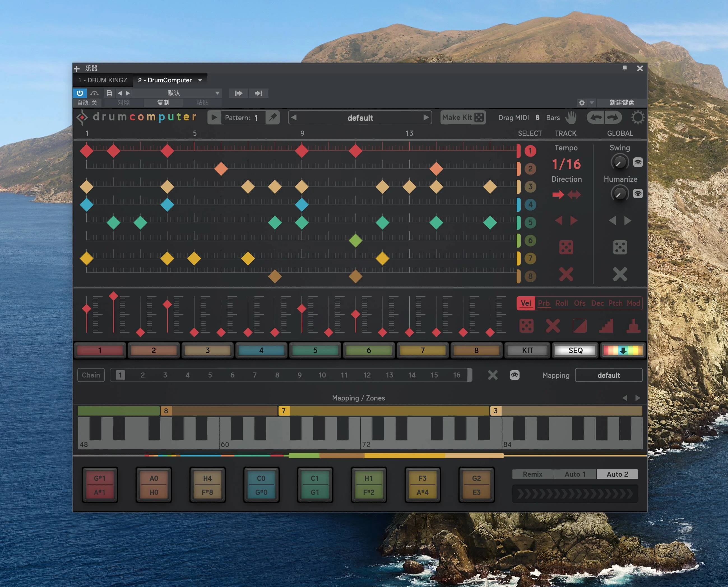Open engine 5 teal button
Image resolution: width=728 pixels, height=587 pixels.
pos(315,350)
